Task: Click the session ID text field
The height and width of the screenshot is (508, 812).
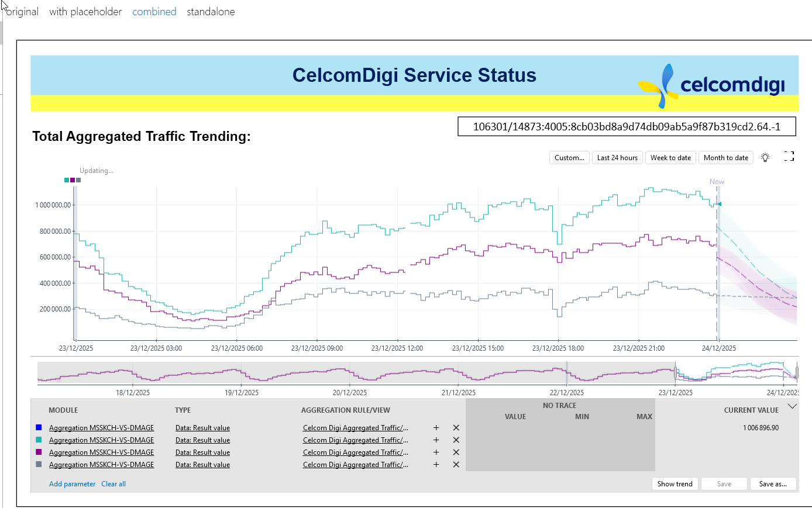Action: coord(627,127)
